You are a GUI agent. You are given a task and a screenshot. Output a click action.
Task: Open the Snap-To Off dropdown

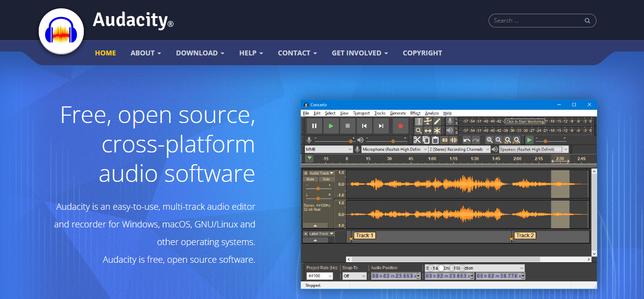tap(354, 276)
